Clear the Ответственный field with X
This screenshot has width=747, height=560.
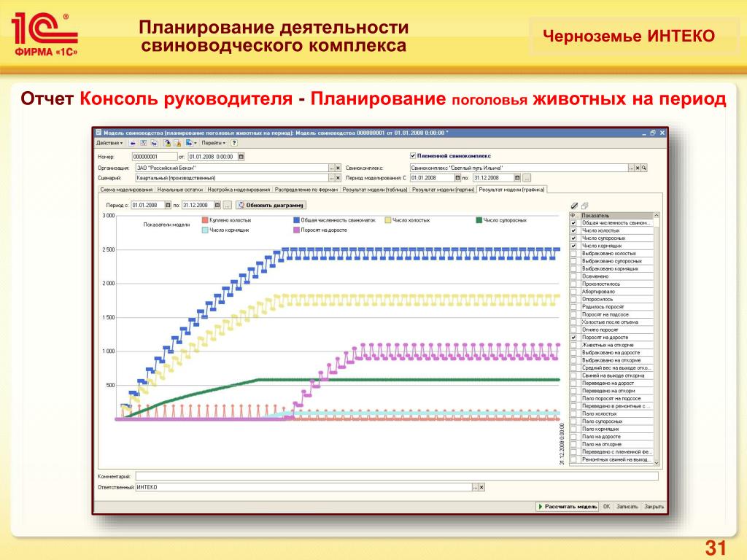point(481,487)
